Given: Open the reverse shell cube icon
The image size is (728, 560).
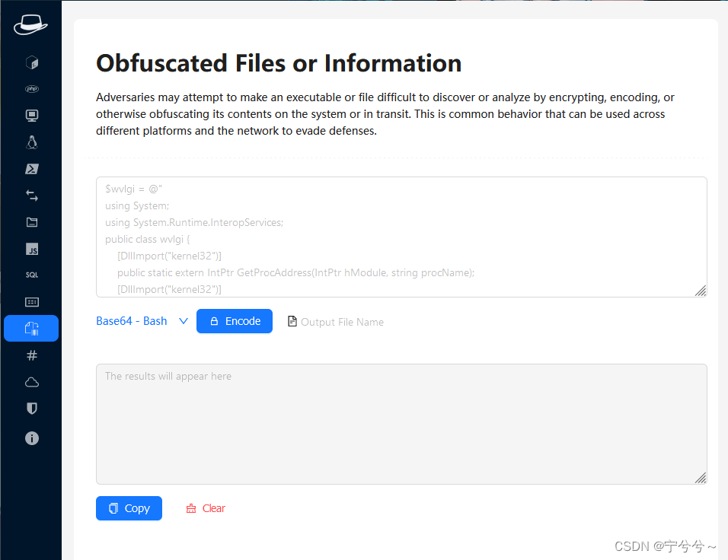Looking at the screenshot, I should coord(31,62).
